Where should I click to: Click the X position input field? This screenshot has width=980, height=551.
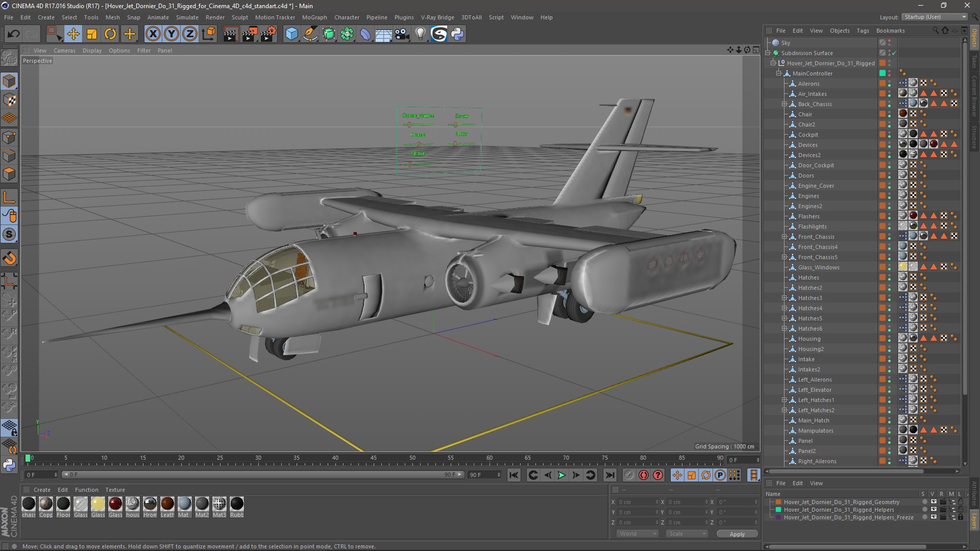point(638,502)
